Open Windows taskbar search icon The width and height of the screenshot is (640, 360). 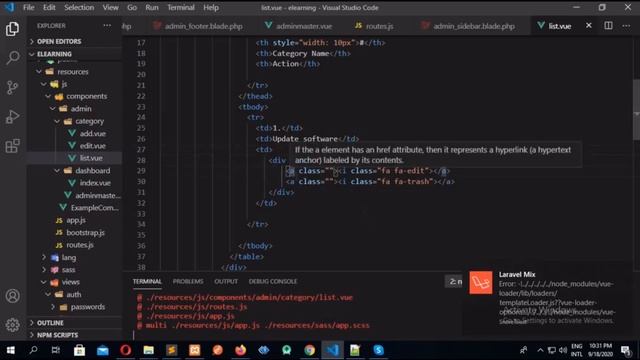point(33,350)
